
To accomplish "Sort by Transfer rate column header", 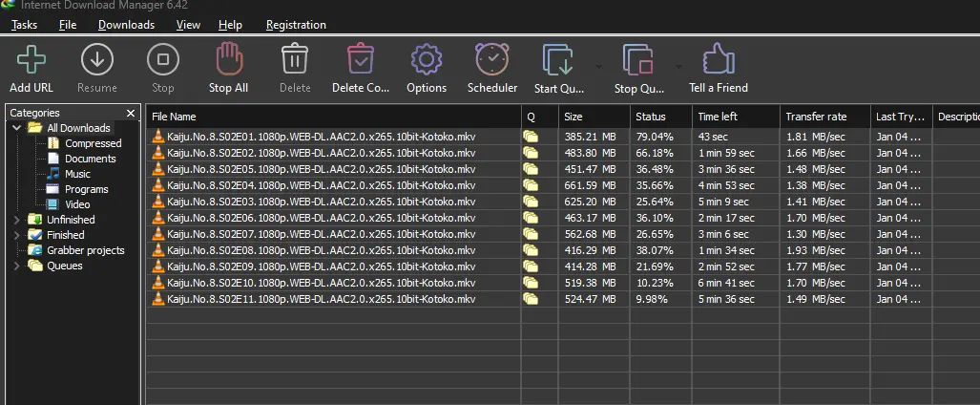I will click(x=825, y=117).
